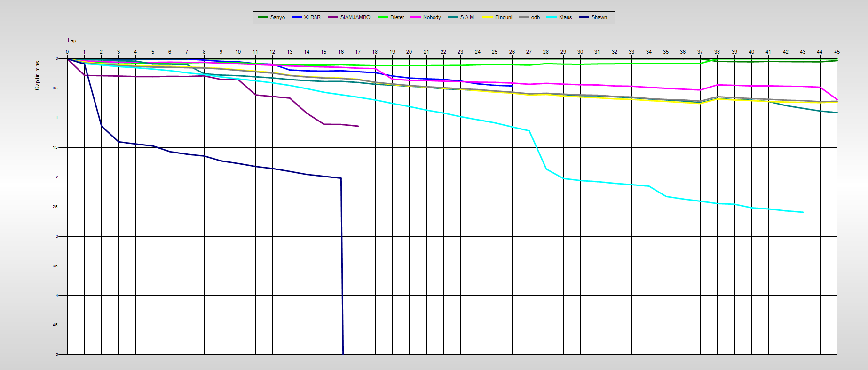The height and width of the screenshot is (370, 868).
Task: Click lap 0 axis label
Action: pos(67,52)
